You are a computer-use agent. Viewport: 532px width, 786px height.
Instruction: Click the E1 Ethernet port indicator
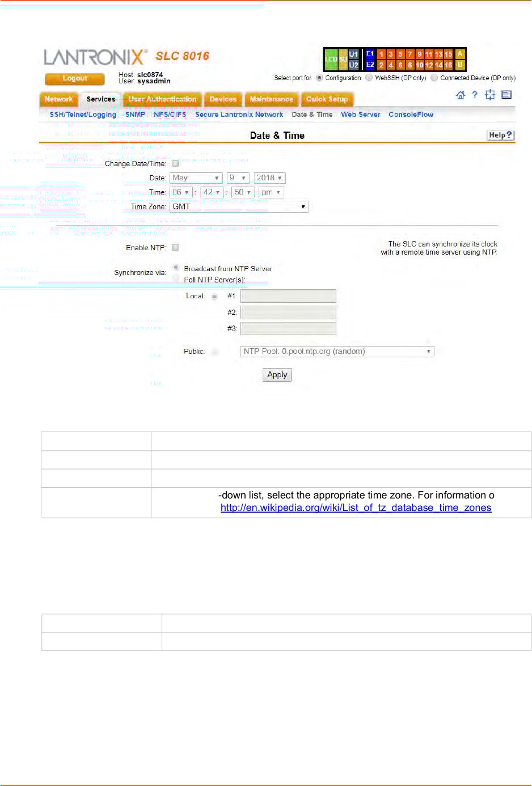[x=370, y=54]
